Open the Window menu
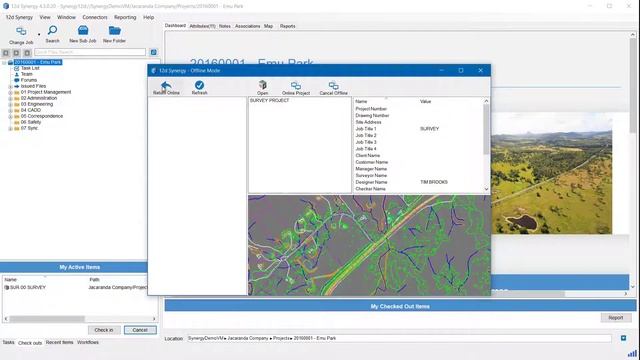The image size is (640, 360). click(67, 17)
